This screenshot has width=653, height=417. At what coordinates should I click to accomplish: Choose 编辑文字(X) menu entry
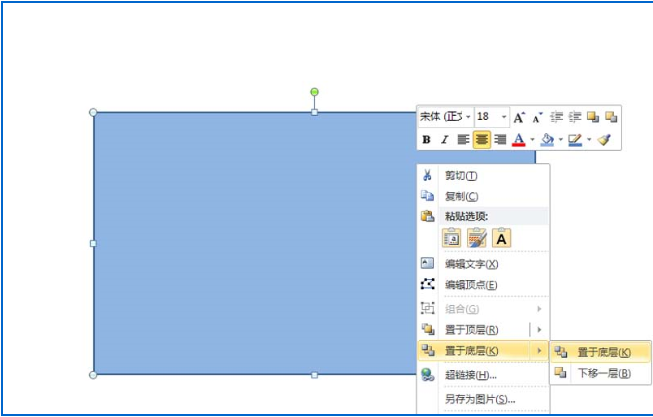click(x=484, y=264)
